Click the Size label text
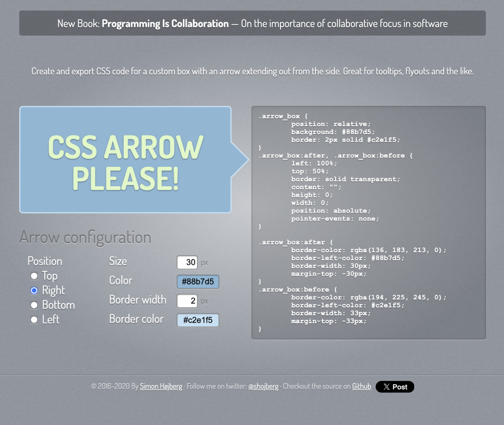Screen dimensions: 504x425 click(118, 261)
